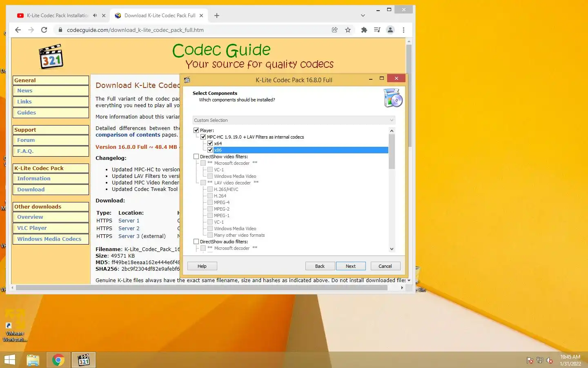Click the volume tray icon
The height and width of the screenshot is (368, 588).
pos(550,360)
